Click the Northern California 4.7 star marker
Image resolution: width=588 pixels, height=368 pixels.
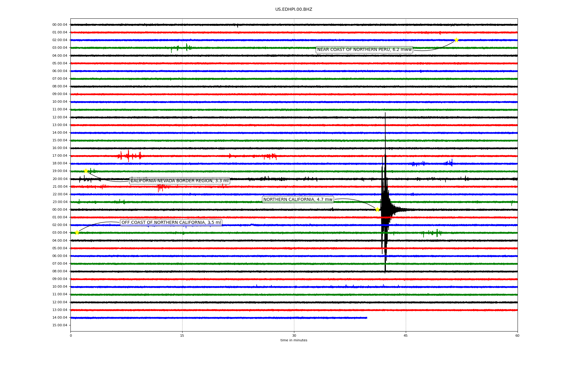tap(377, 209)
